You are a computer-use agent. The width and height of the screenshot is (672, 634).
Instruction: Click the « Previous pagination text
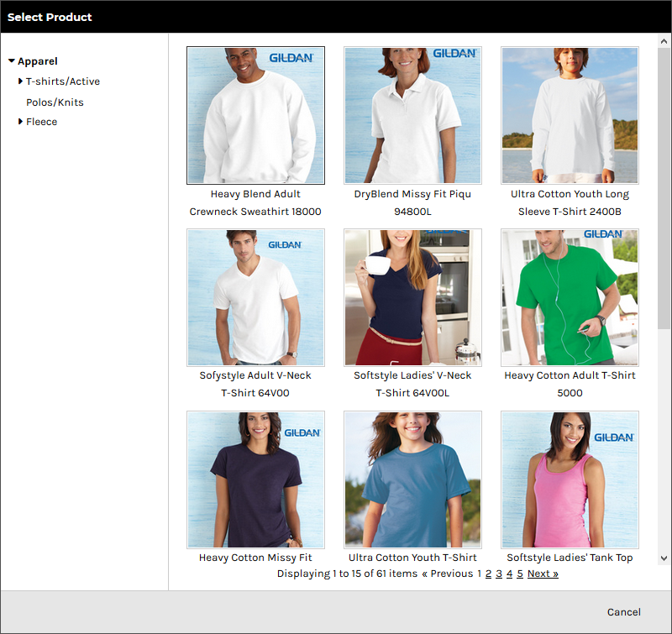[x=448, y=574]
